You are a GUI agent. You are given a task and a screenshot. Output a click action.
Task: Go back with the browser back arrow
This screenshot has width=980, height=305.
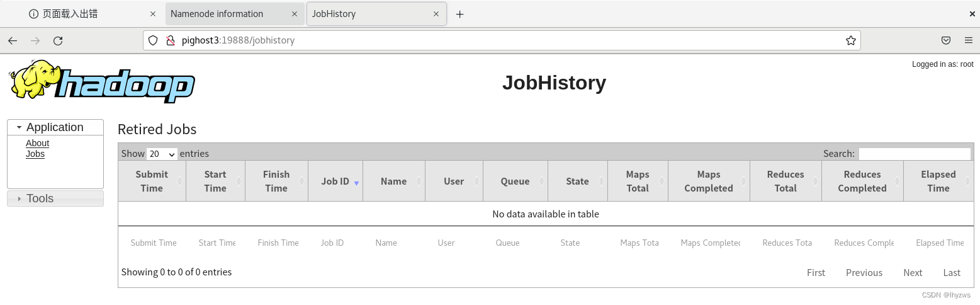click(x=13, y=40)
